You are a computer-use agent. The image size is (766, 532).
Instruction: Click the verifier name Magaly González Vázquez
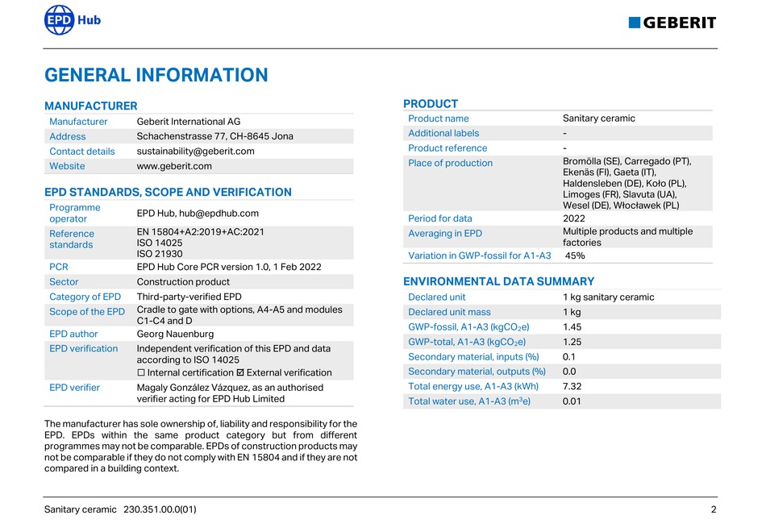(x=193, y=388)
